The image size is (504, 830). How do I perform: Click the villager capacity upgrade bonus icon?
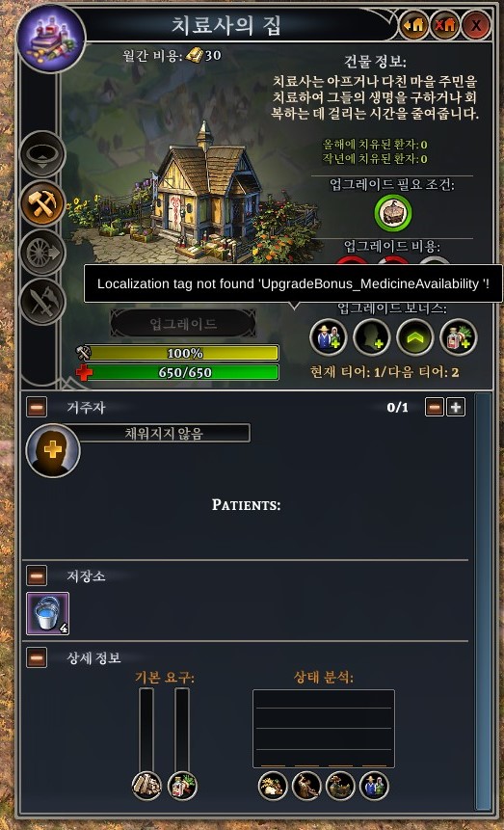coord(329,337)
